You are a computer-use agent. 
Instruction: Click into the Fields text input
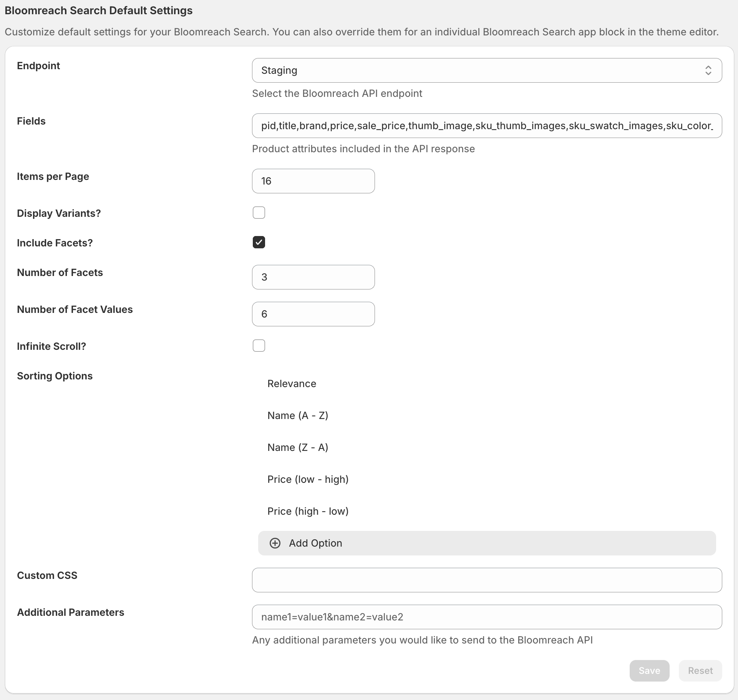[x=487, y=126]
